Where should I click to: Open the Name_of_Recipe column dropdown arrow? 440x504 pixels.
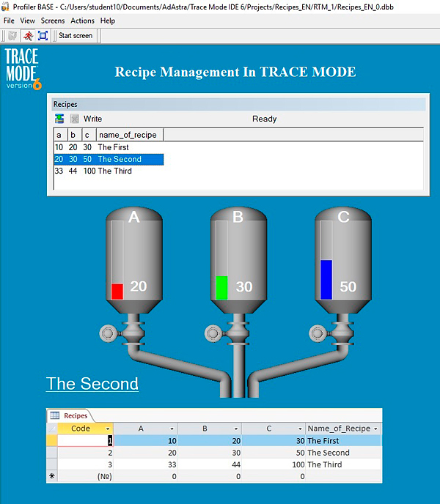coord(375,429)
